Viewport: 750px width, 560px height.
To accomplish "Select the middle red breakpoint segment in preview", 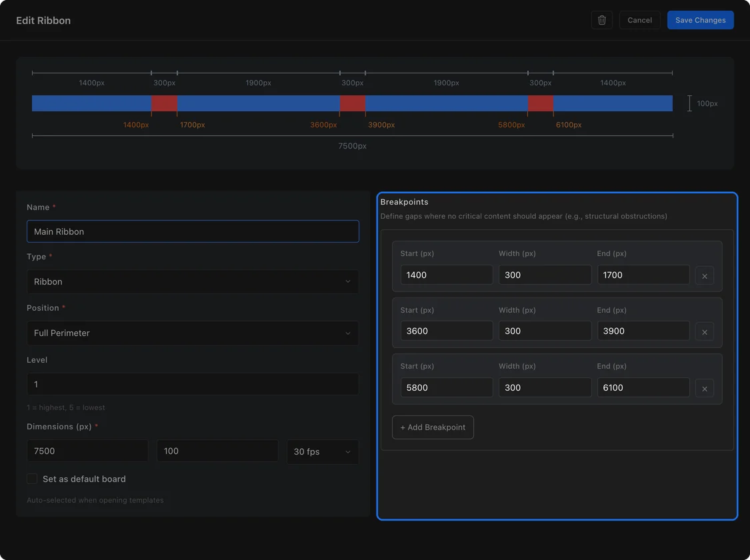I will [353, 103].
